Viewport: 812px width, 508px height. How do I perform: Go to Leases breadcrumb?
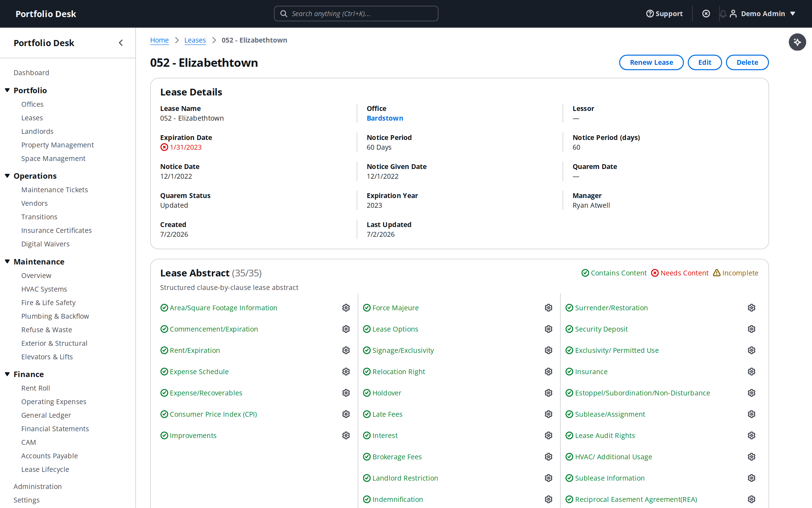[x=195, y=40]
